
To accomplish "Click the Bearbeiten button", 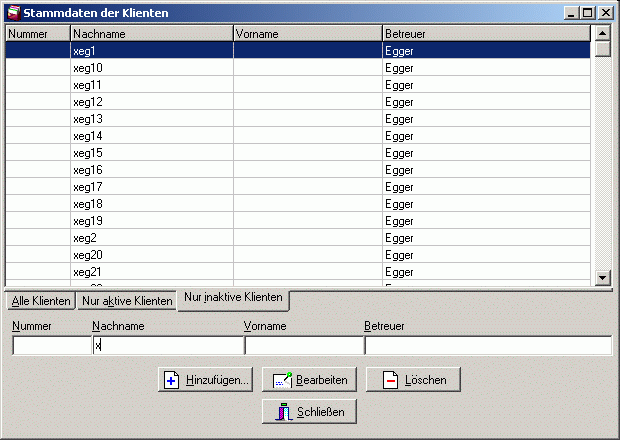I will click(309, 380).
